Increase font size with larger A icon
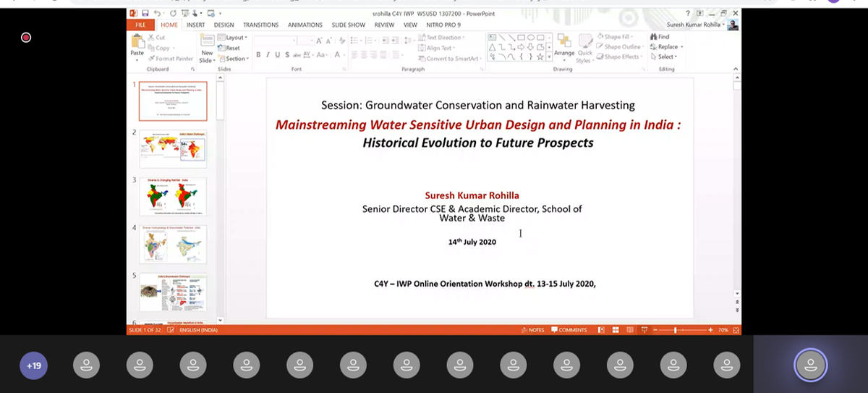This screenshot has width=868, height=393. (319, 41)
